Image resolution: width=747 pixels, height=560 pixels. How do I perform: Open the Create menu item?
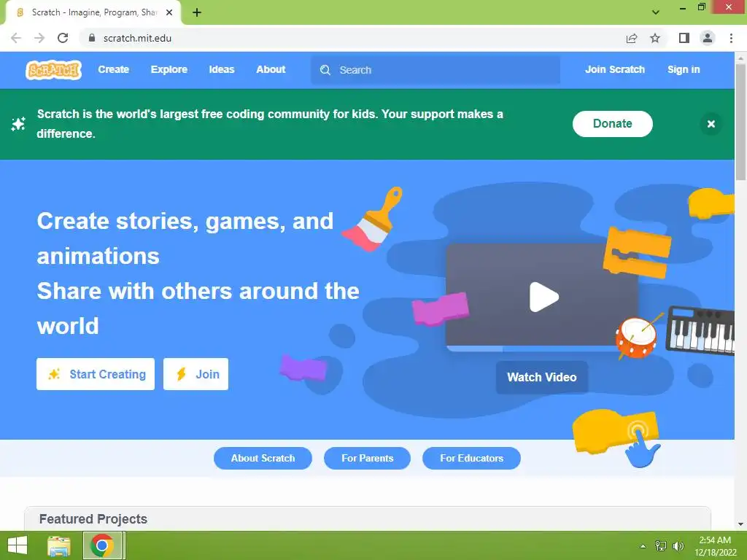click(113, 69)
